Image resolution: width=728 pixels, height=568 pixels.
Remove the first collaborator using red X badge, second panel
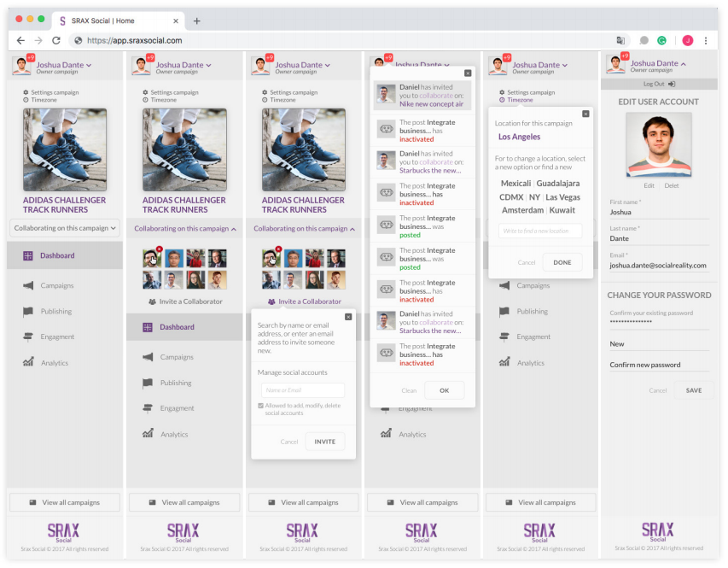click(160, 249)
